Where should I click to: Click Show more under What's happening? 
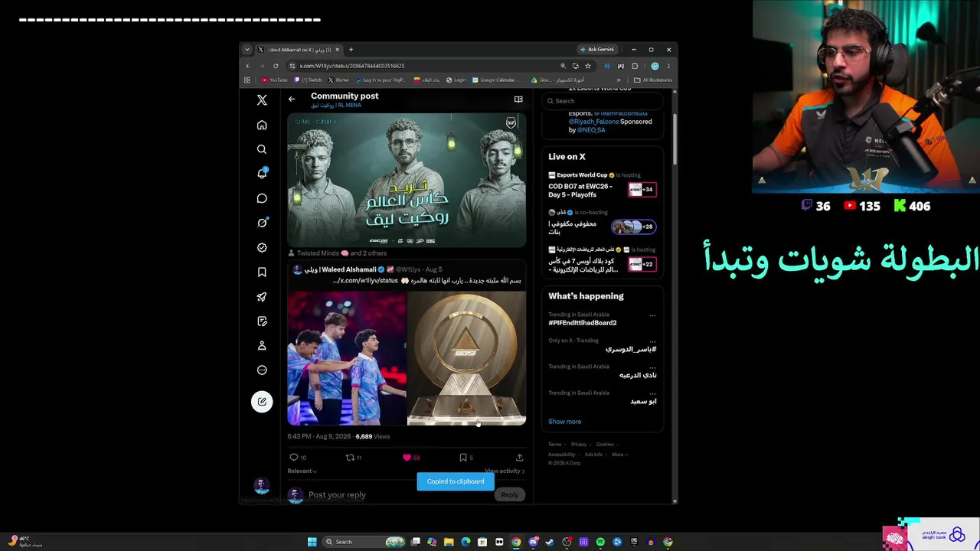564,422
